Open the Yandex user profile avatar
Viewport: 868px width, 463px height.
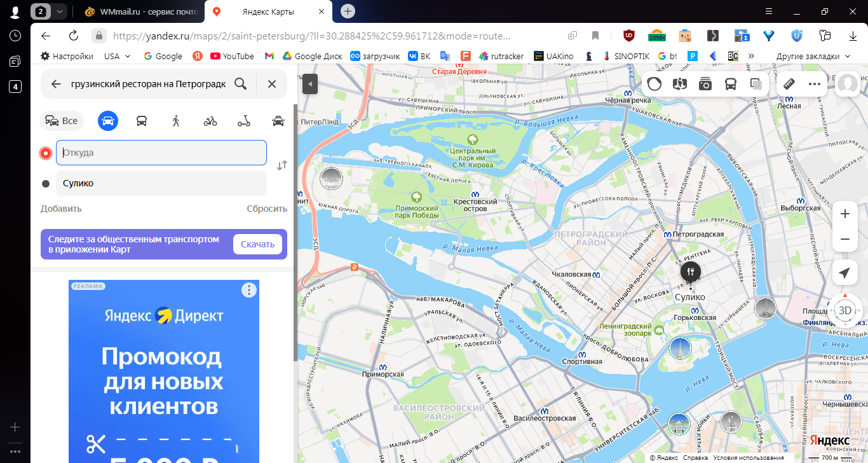pyautogui.click(x=847, y=84)
